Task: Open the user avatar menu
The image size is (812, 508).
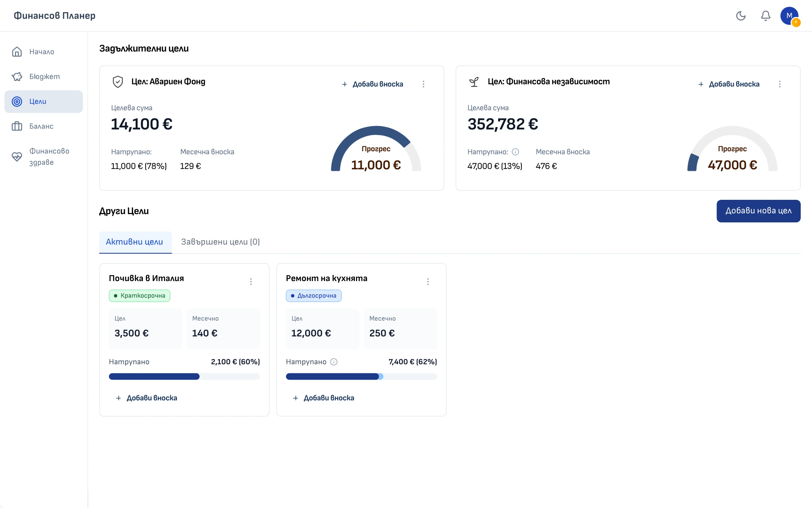Action: point(789,16)
